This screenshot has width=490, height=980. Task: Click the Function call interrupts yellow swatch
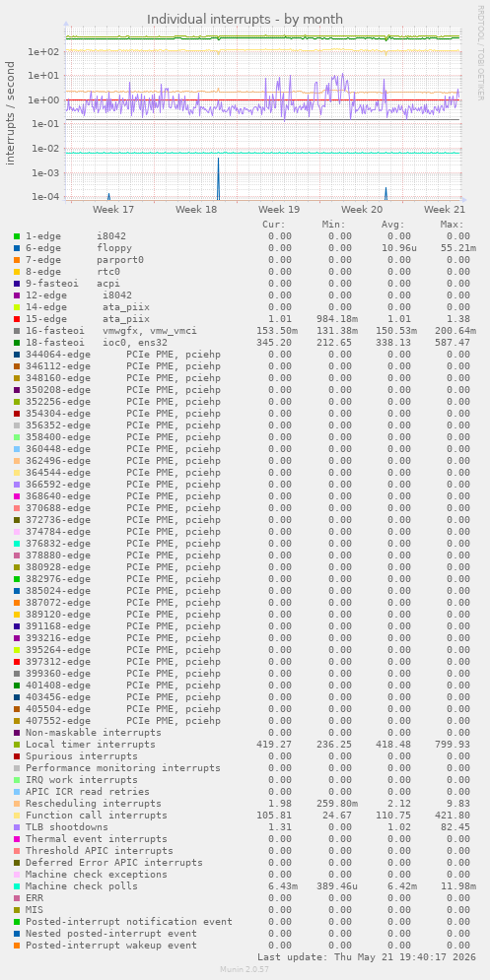point(17,815)
